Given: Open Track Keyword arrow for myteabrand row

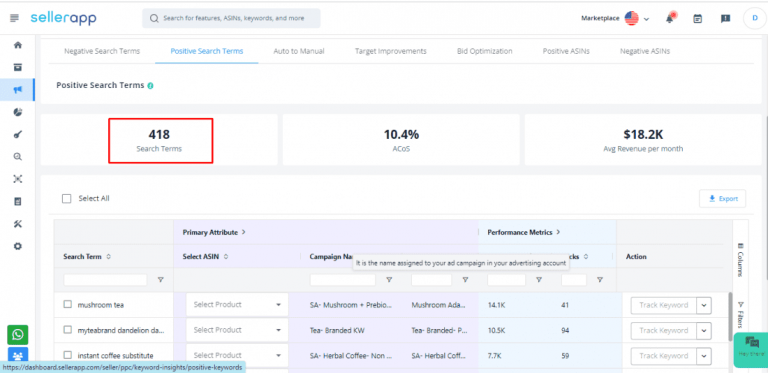Looking at the screenshot, I should (704, 330).
